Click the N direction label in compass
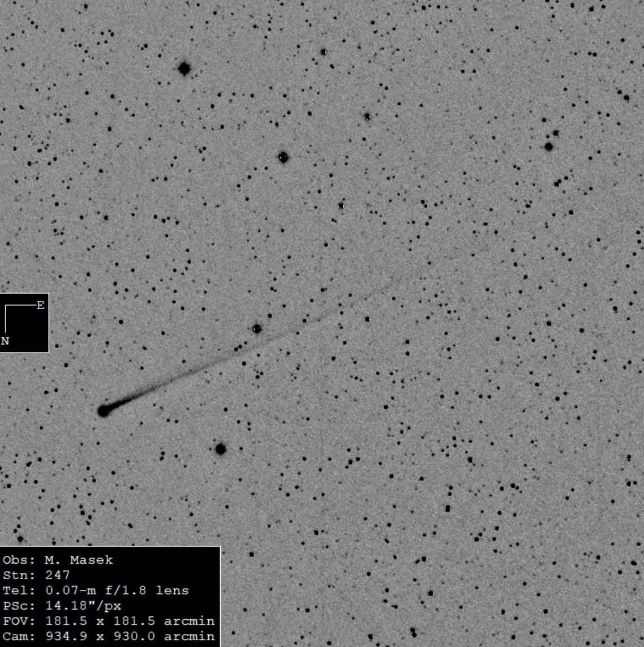 tap(5, 341)
